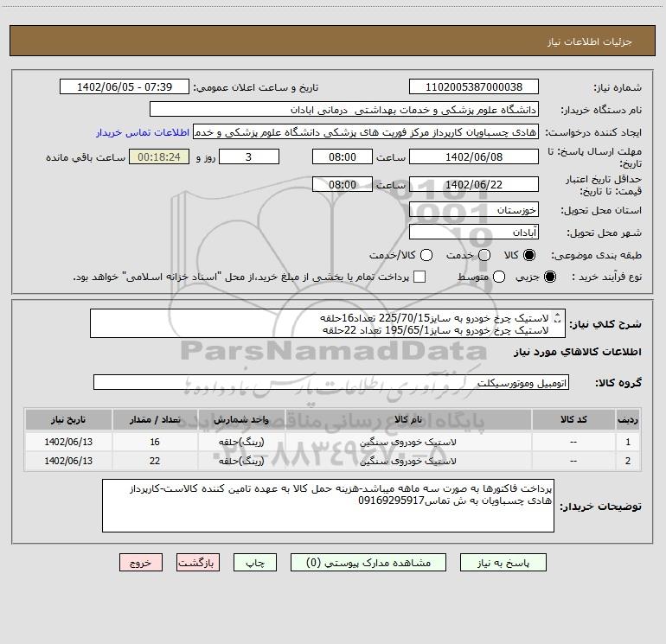The height and width of the screenshot is (644, 666).
Task: Click the general need description text area
Action: pos(328,323)
